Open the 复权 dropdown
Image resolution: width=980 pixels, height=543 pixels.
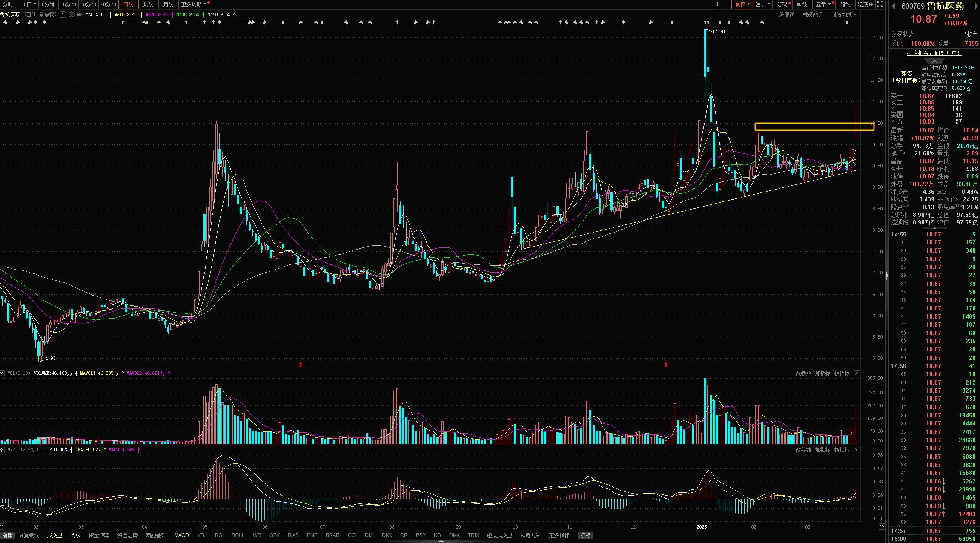[742, 4]
